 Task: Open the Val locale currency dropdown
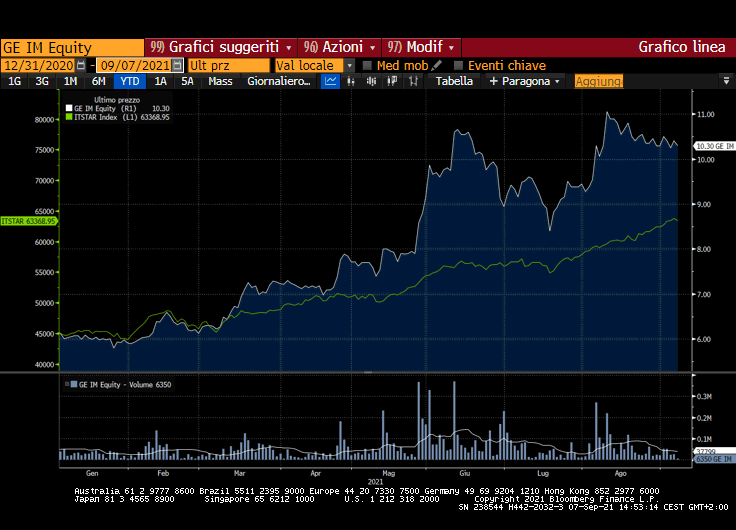pyautogui.click(x=349, y=65)
